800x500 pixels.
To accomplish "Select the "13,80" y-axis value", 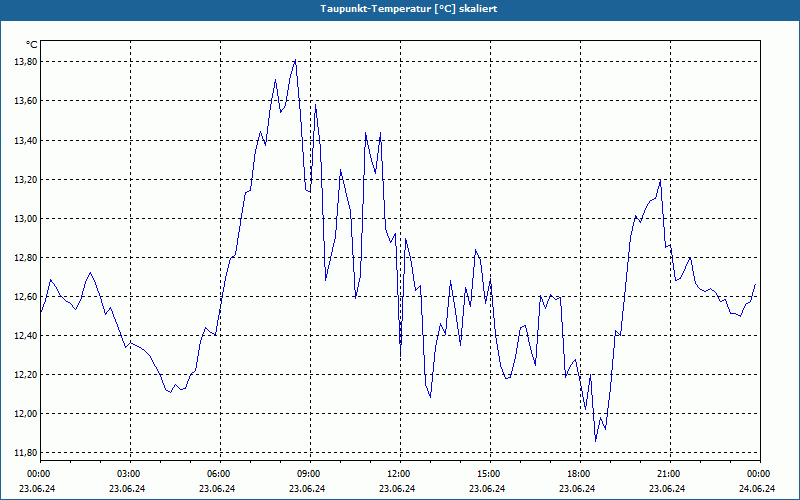I will (26, 62).
